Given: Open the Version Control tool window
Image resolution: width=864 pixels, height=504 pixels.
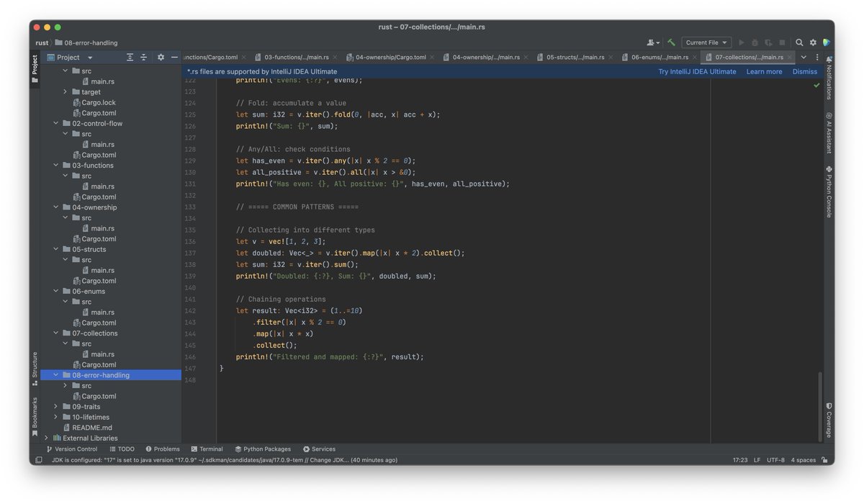Looking at the screenshot, I should click(71, 449).
